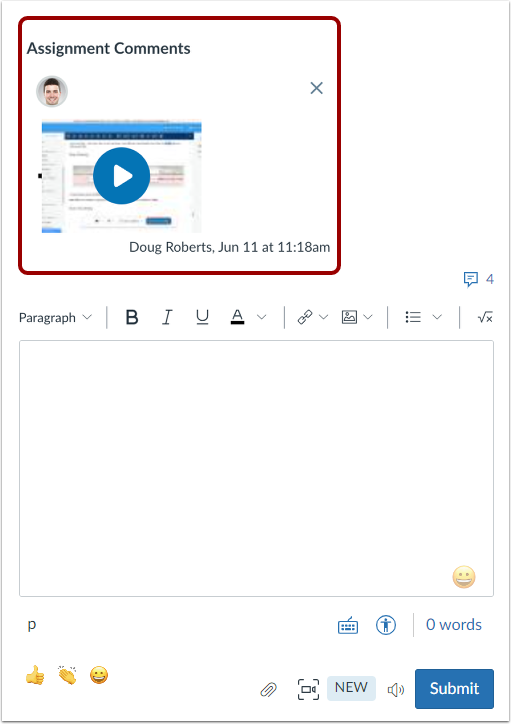
Task: Toggle Italic formatting
Action: coord(167,317)
